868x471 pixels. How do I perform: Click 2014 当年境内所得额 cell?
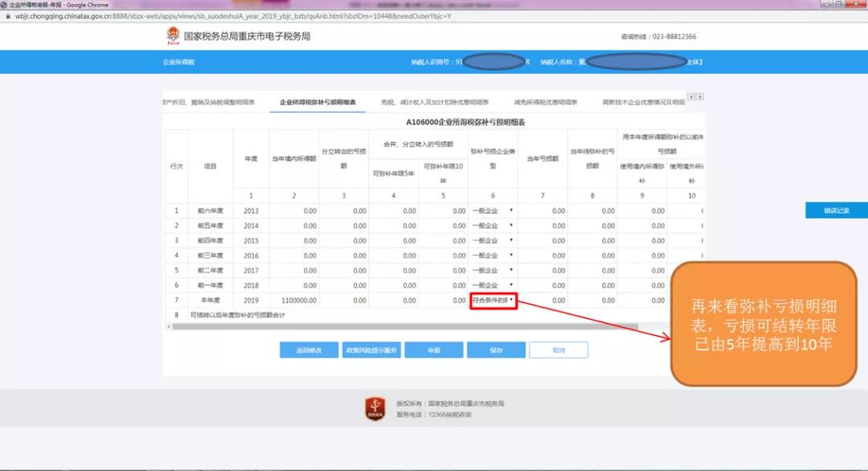point(294,226)
